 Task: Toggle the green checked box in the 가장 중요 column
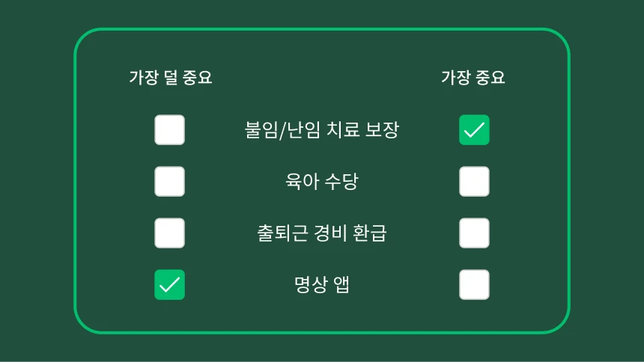click(474, 130)
